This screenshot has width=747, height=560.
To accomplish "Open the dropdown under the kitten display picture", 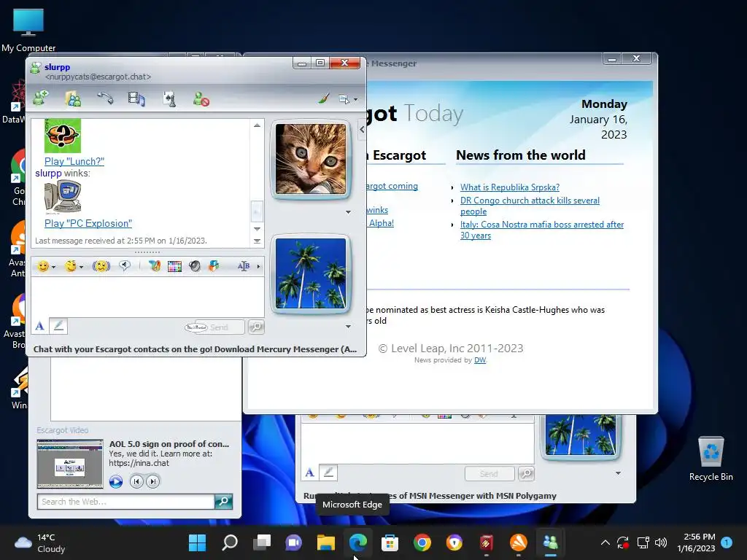I will coord(348,212).
